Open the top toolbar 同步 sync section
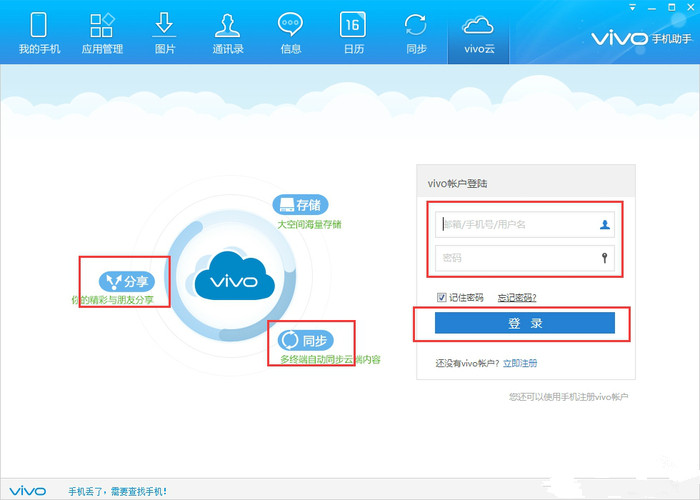The width and height of the screenshot is (700, 500). tap(416, 33)
